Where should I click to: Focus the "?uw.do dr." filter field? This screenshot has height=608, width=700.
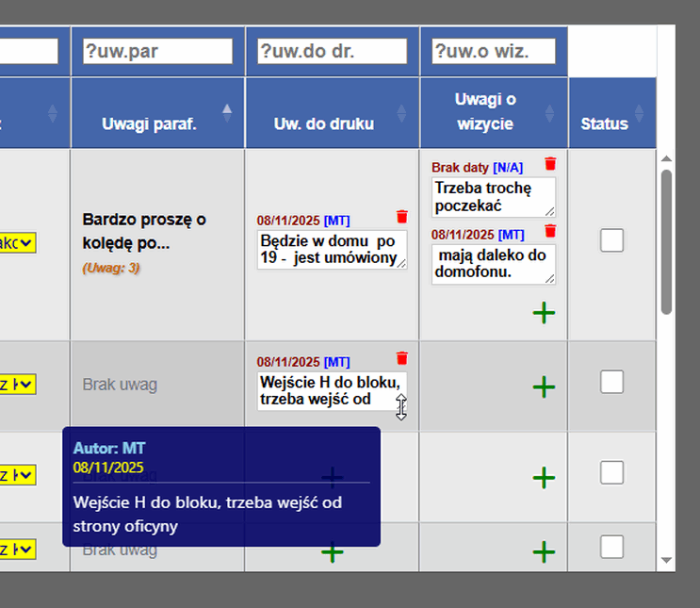[x=332, y=51]
